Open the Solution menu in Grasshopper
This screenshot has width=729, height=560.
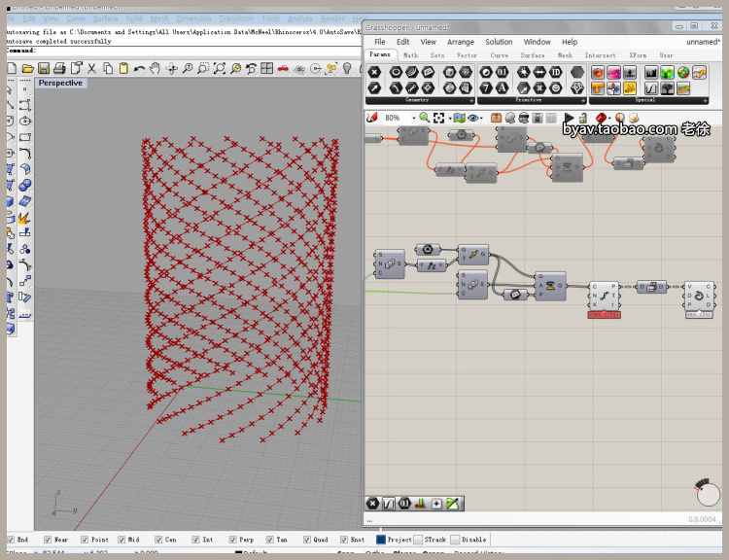[x=499, y=42]
